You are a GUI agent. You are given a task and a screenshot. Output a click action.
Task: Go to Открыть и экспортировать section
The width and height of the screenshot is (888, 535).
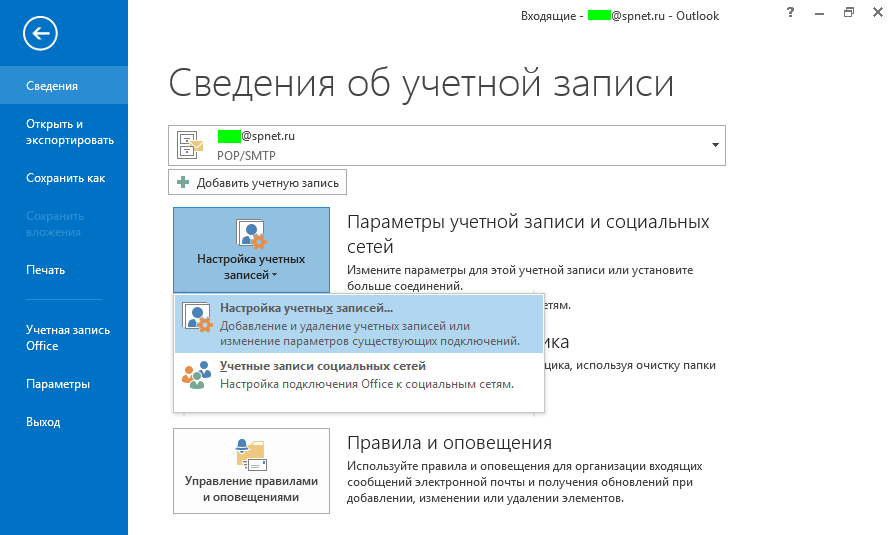[x=64, y=132]
